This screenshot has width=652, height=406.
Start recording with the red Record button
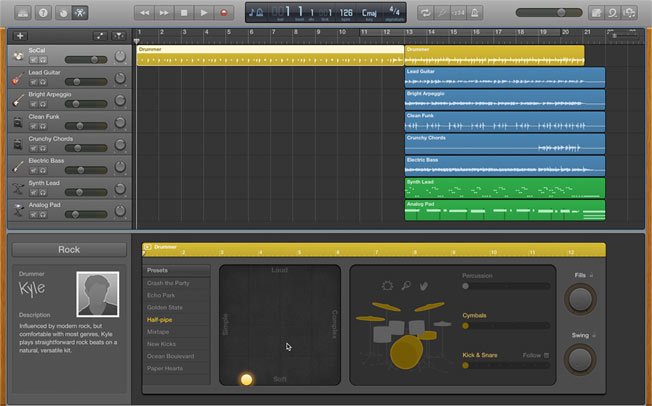224,13
